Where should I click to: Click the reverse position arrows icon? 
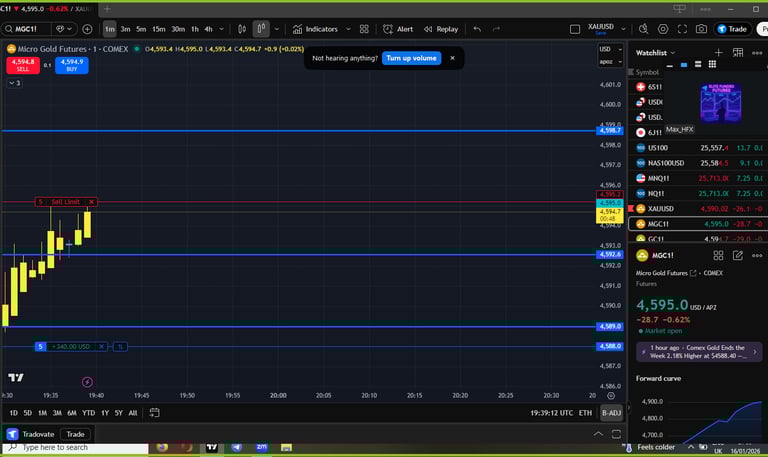point(120,347)
